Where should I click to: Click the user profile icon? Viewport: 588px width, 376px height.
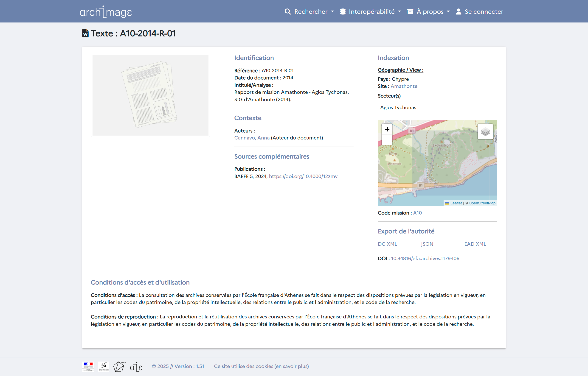click(459, 11)
